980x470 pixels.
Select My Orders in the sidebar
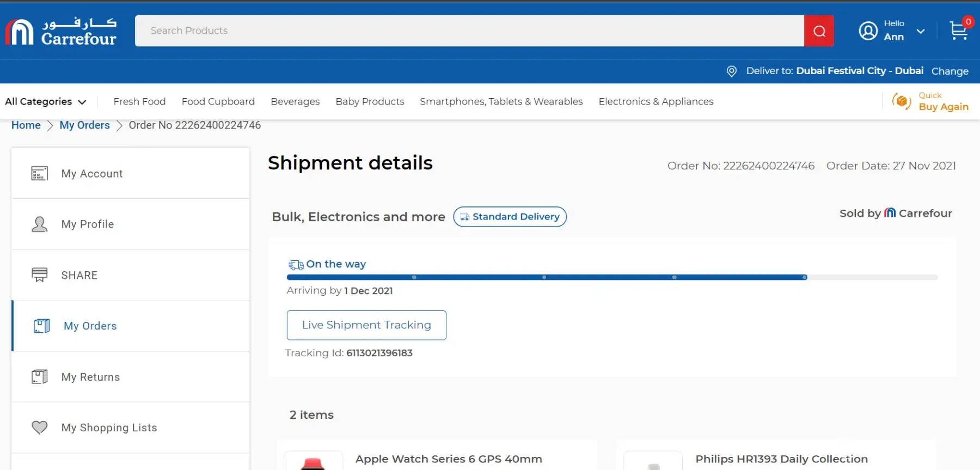pos(90,326)
